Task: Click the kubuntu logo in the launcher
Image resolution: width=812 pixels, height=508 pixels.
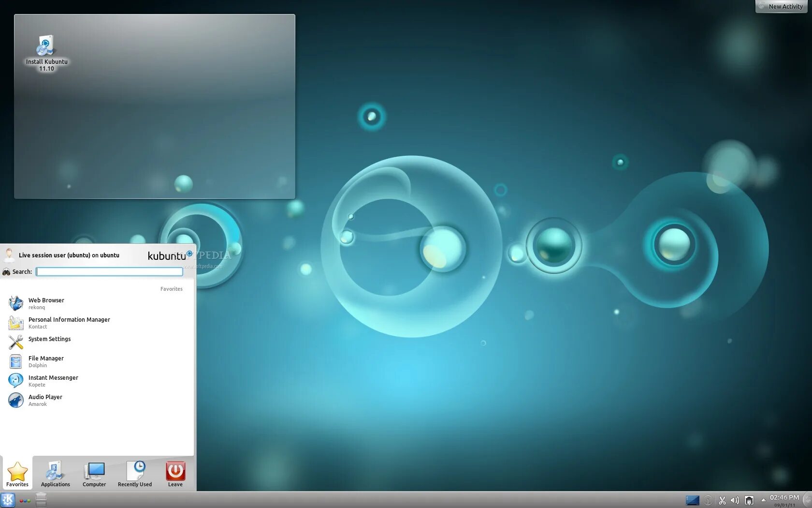Action: 170,255
